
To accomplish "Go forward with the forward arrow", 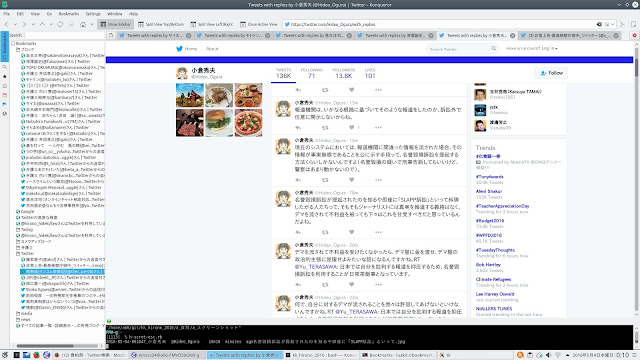I will (24, 24).
